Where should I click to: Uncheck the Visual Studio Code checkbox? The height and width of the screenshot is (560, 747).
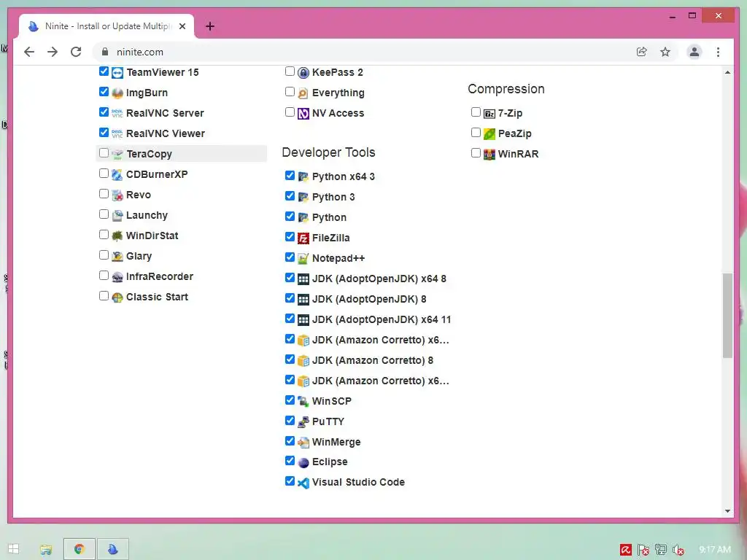coord(290,481)
